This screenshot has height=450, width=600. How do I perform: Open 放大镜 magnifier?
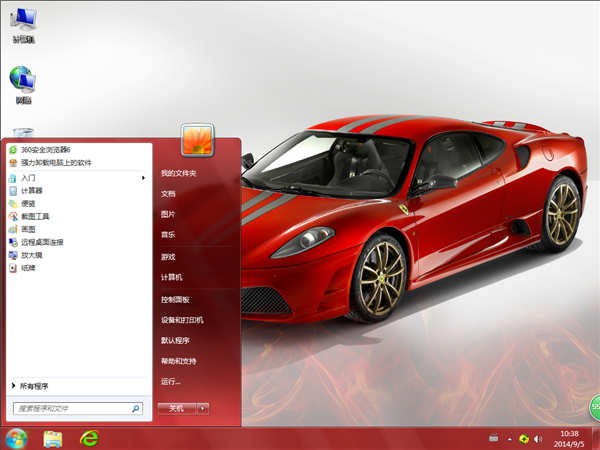pos(32,255)
